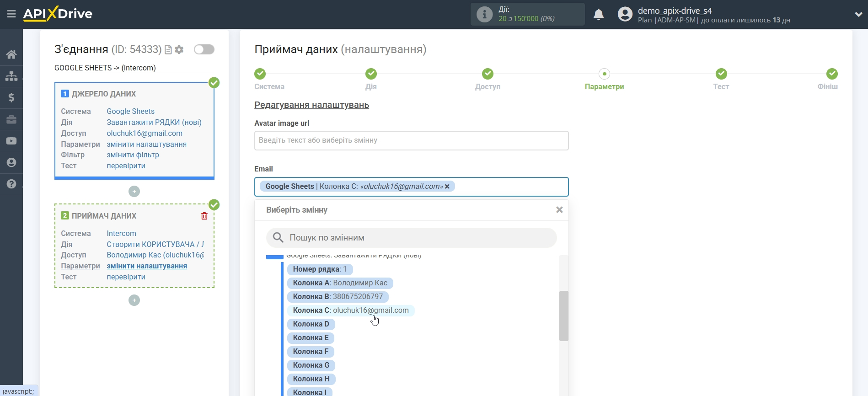This screenshot has width=868, height=396.
Task: Click the actions info icon
Action: click(x=484, y=14)
